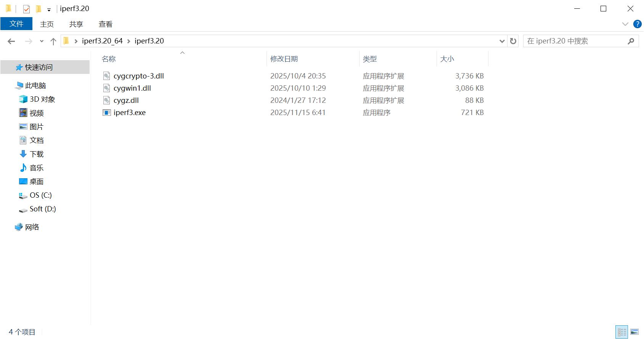Open the 文件 menu tab

click(16, 24)
